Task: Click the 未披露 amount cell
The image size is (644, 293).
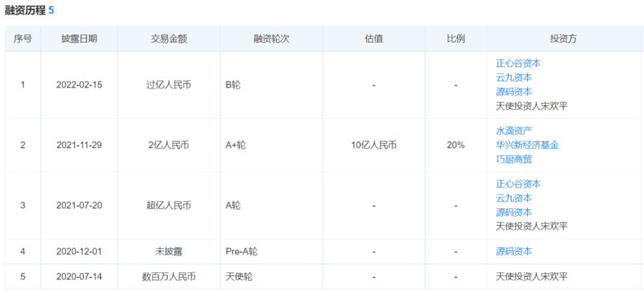Action: tap(169, 251)
